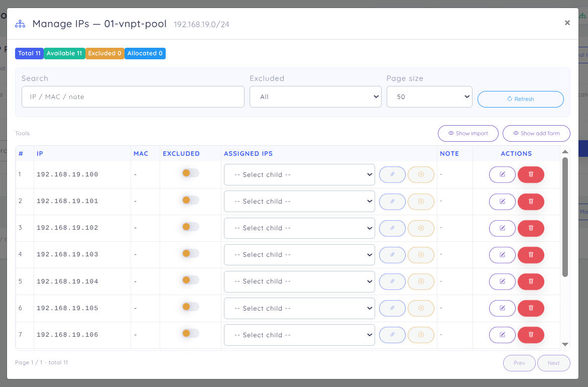Go to Next page

point(553,363)
